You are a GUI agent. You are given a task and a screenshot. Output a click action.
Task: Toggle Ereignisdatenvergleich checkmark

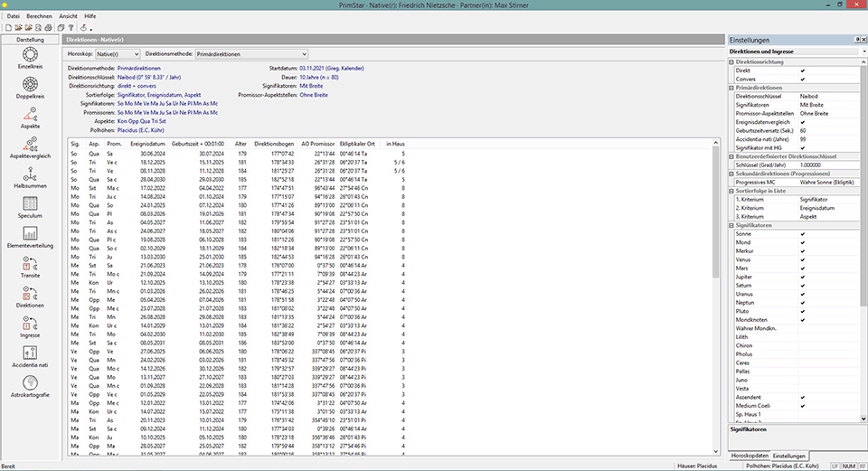803,122
